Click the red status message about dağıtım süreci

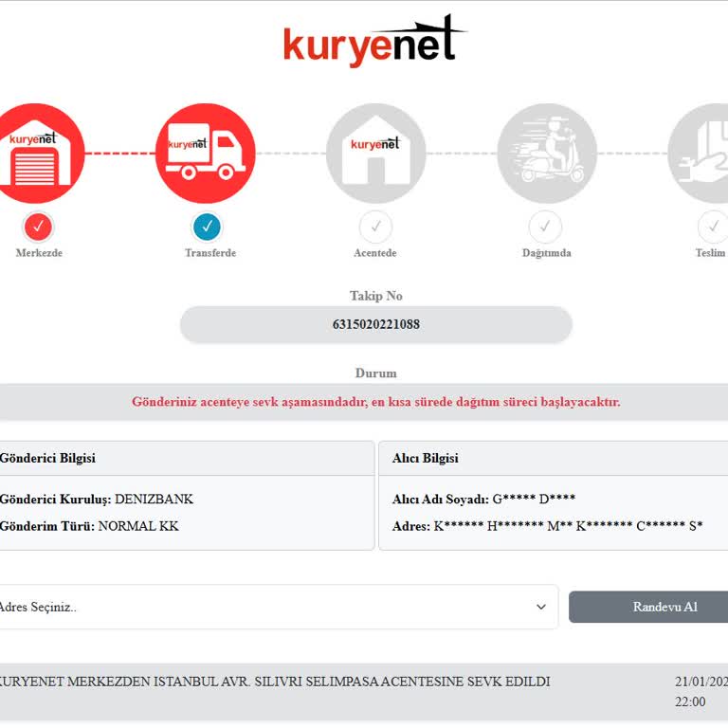tap(376, 402)
